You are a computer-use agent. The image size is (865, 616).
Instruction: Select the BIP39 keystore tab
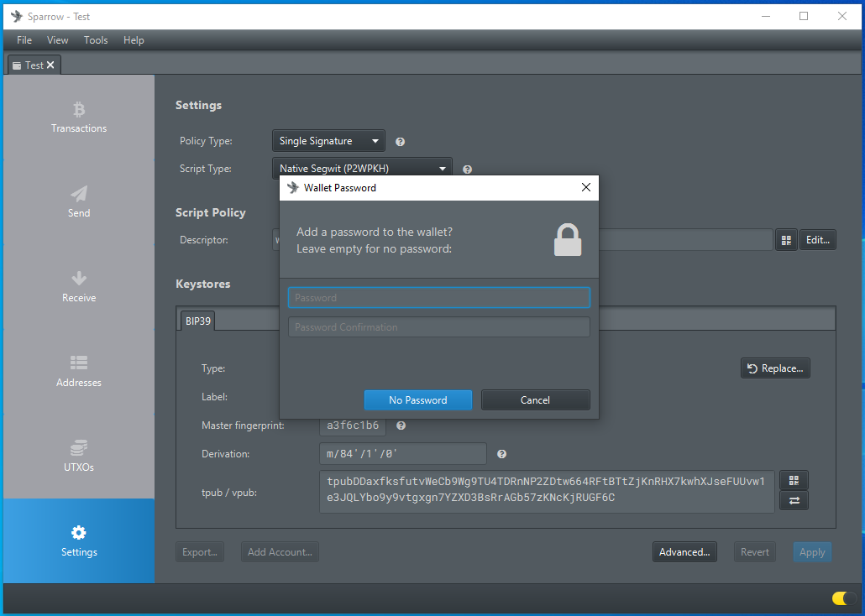click(198, 321)
